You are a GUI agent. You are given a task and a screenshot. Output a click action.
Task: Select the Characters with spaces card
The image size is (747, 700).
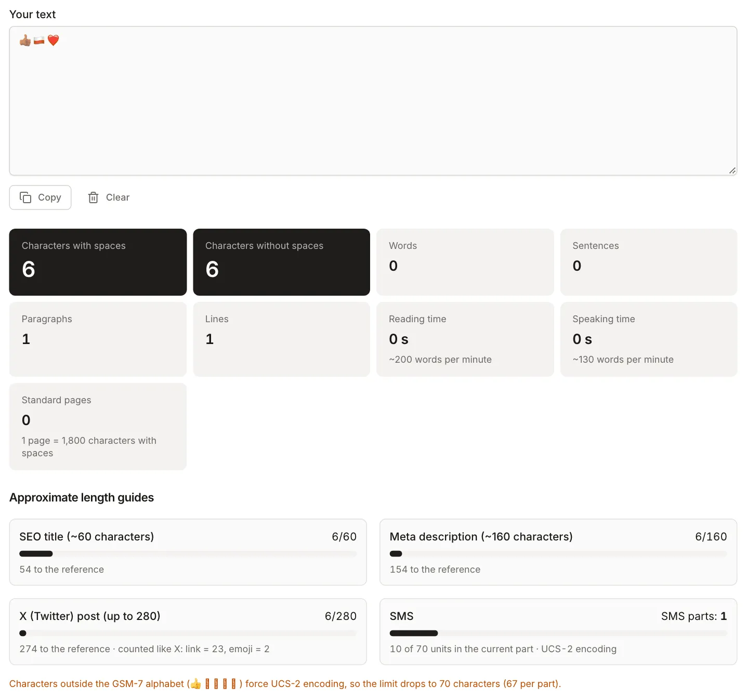98,262
